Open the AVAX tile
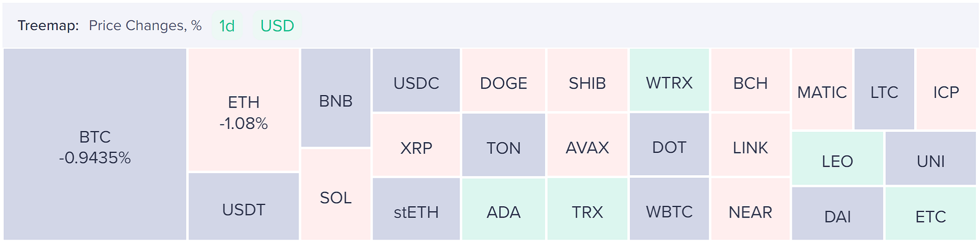The width and height of the screenshot is (980, 243). pyautogui.click(x=587, y=145)
